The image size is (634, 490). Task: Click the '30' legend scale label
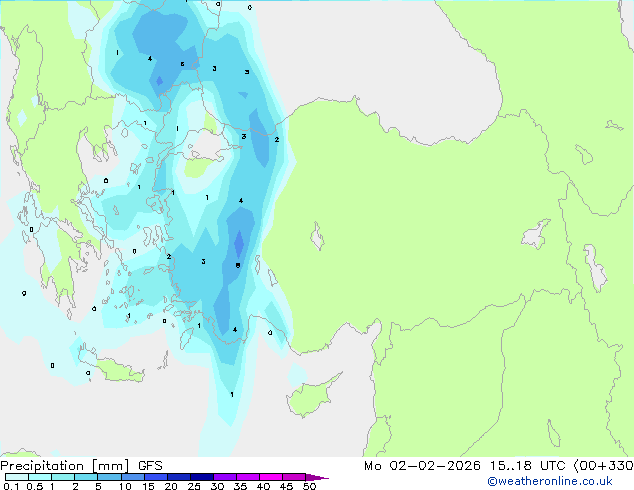point(218,486)
